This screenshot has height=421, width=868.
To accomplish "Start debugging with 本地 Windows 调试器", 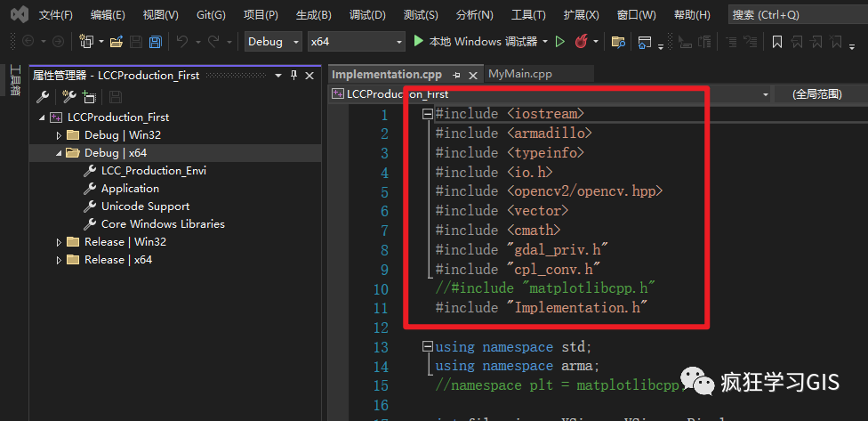I will (x=476, y=42).
